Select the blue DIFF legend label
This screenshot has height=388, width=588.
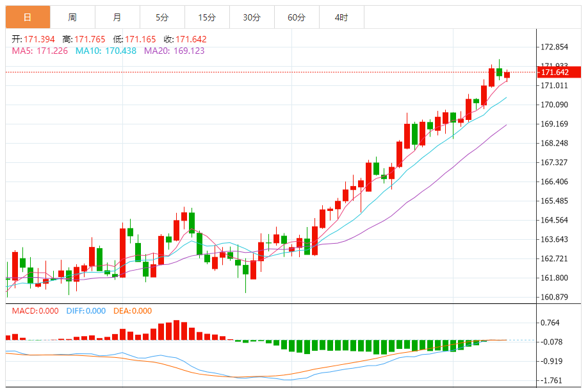click(x=86, y=311)
